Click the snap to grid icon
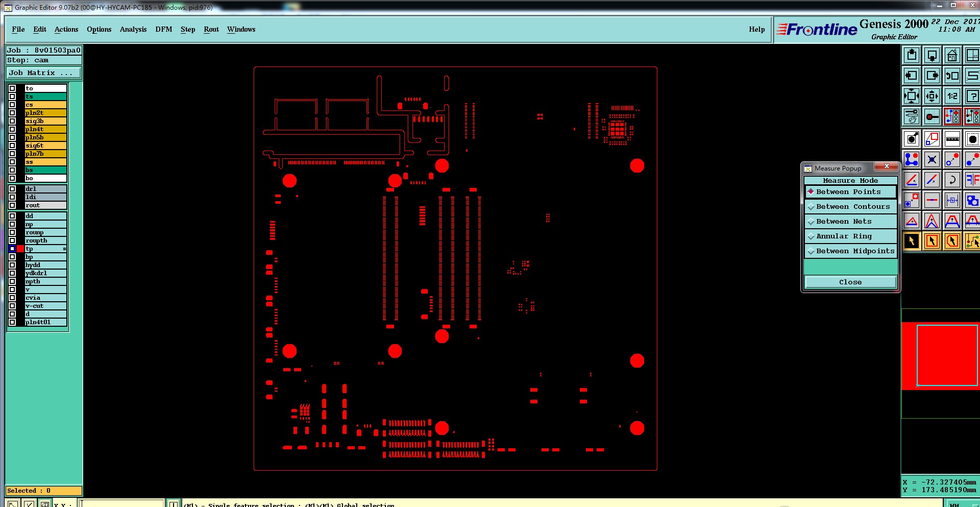 932,116
